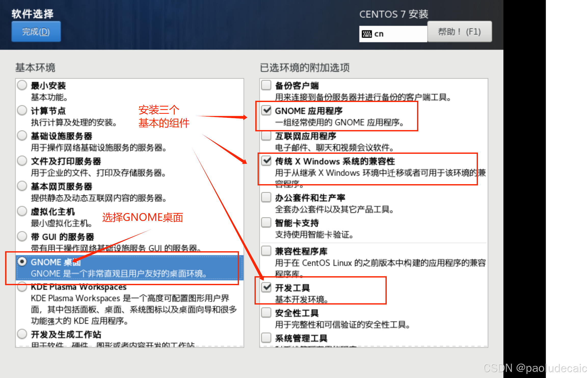Select 文件及打印服务器 radio option

[x=22, y=161]
